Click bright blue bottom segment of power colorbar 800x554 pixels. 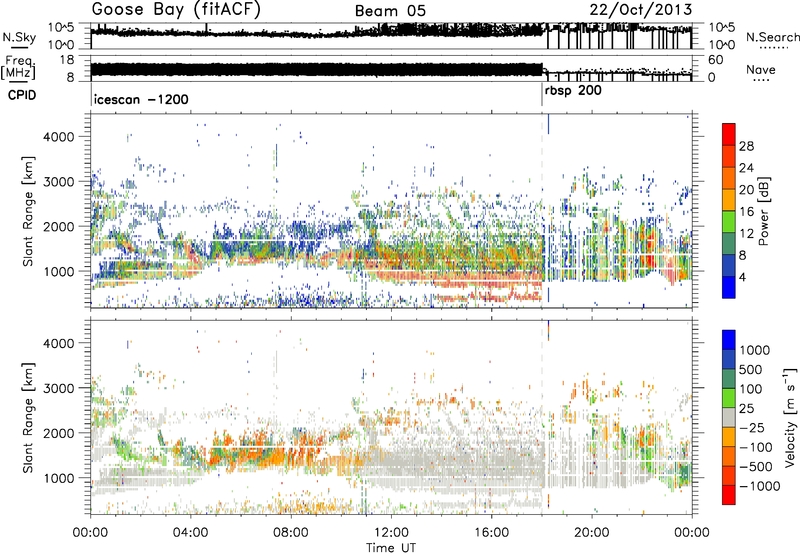click(729, 287)
